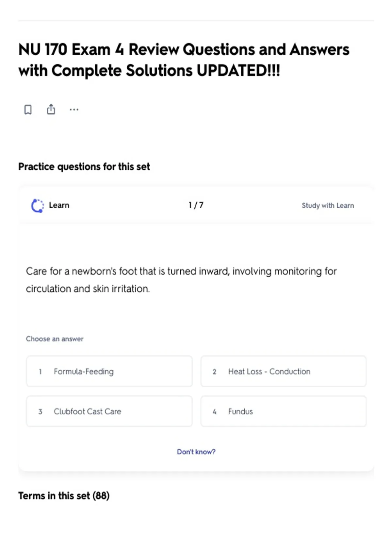Click the bookmark icon under the title

click(x=28, y=110)
